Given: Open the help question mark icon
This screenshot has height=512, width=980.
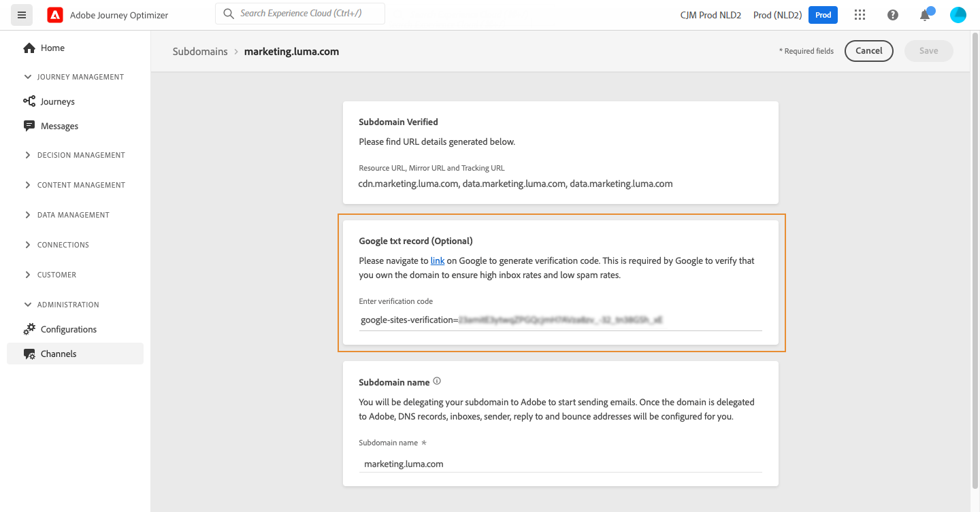Looking at the screenshot, I should (x=893, y=15).
